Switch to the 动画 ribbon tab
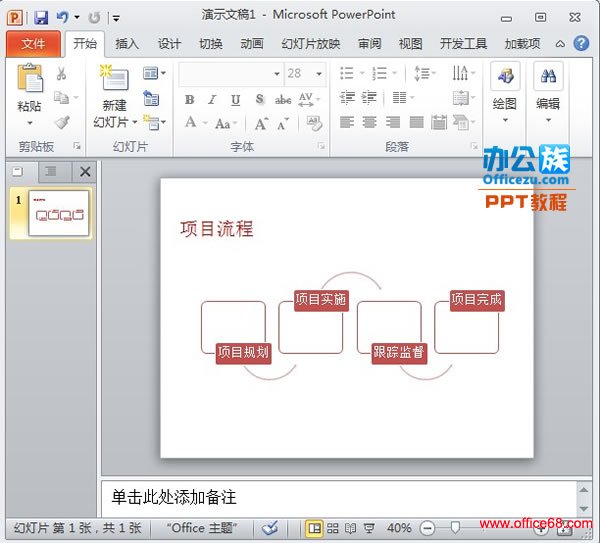 (x=252, y=44)
